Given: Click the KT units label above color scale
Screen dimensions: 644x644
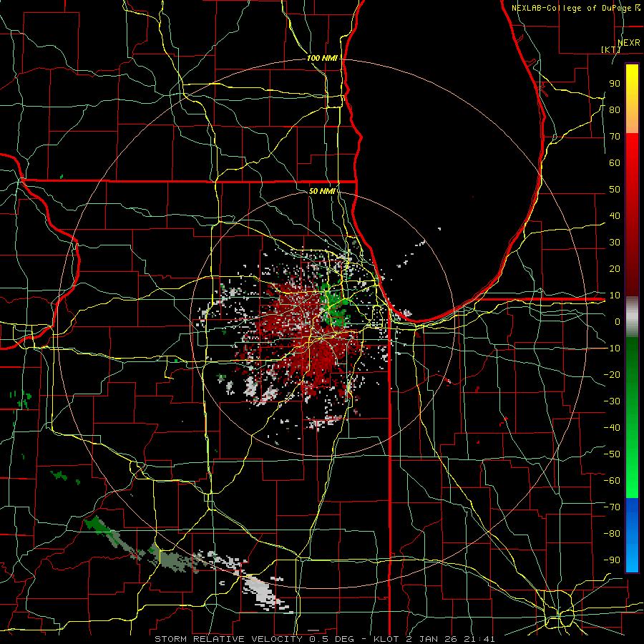Looking at the screenshot, I should 611,49.
